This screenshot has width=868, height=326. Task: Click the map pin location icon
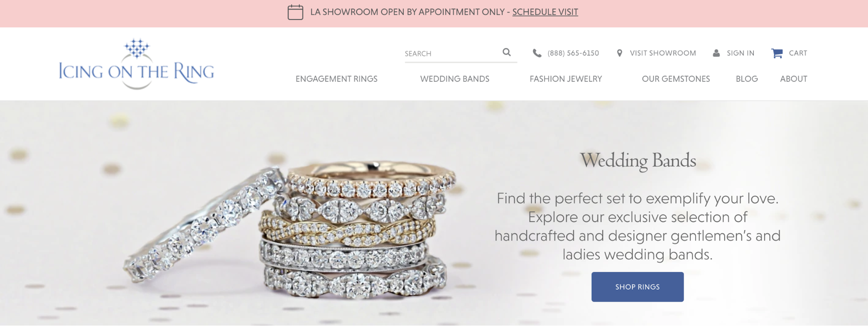tap(620, 53)
